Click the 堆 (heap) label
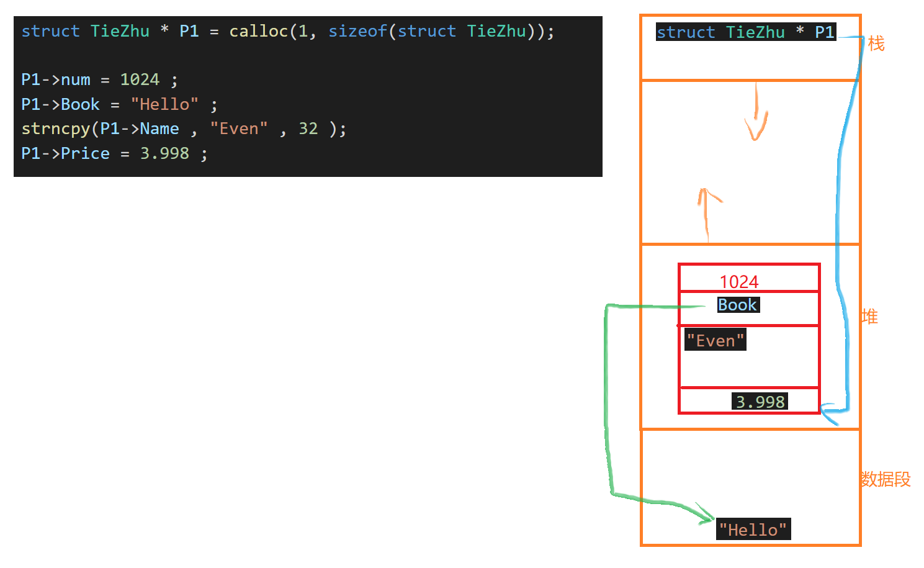The width and height of the screenshot is (924, 568). pyautogui.click(x=869, y=317)
